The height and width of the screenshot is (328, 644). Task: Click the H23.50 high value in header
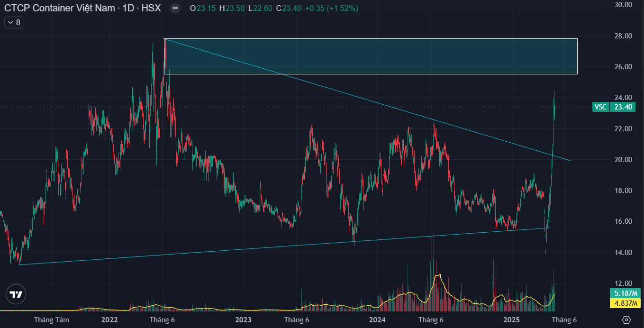point(232,8)
